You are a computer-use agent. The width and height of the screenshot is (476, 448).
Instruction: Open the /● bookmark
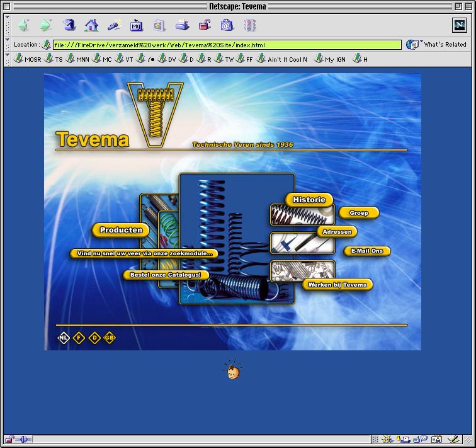(145, 59)
